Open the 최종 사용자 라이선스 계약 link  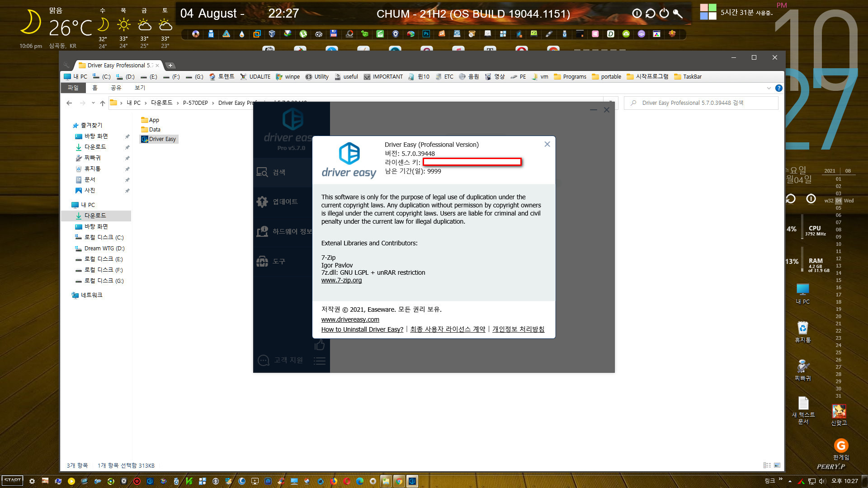click(x=448, y=329)
